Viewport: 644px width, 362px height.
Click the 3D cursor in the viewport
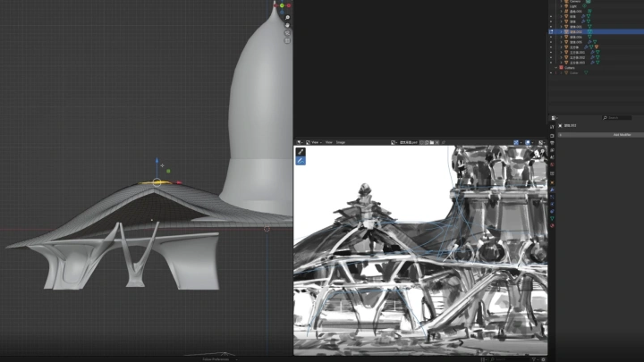pyautogui.click(x=267, y=229)
